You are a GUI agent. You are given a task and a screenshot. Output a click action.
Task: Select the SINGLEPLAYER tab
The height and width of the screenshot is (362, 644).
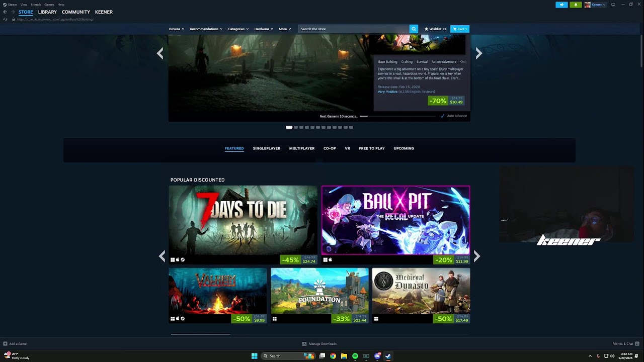point(267,148)
